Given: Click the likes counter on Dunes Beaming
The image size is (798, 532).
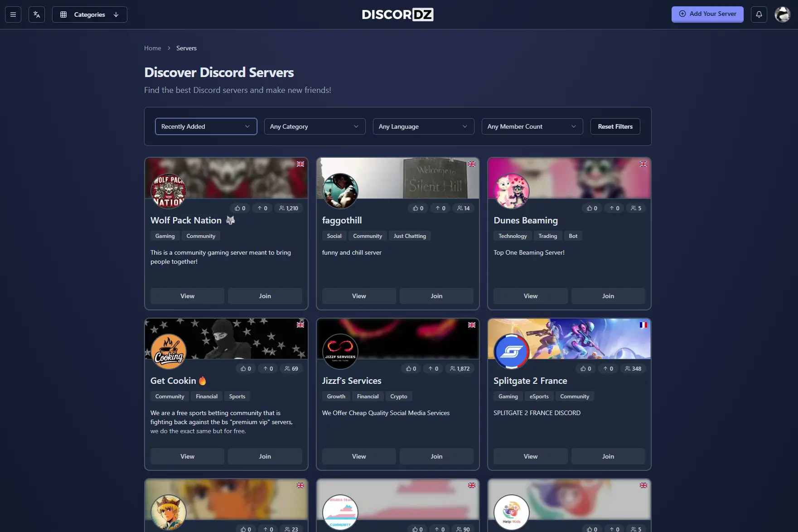Looking at the screenshot, I should pyautogui.click(x=592, y=208).
